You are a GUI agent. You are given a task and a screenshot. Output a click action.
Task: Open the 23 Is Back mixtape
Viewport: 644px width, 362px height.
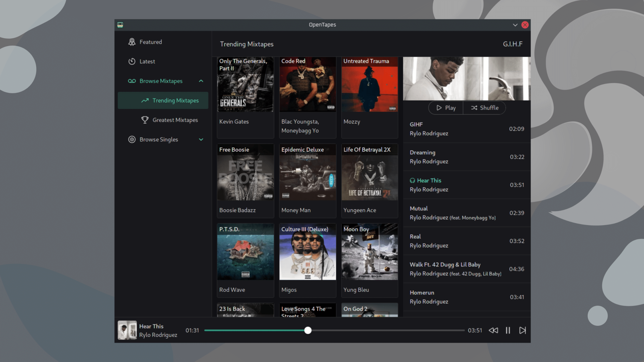pyautogui.click(x=245, y=310)
